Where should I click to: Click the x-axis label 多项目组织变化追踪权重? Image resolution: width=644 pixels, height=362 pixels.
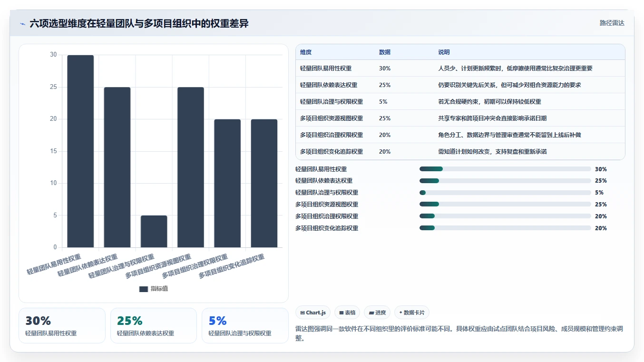[x=232, y=266]
